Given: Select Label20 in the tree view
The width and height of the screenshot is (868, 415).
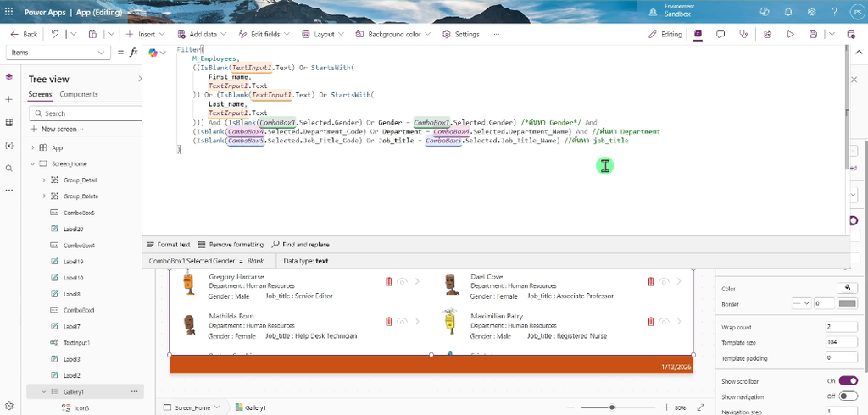Looking at the screenshot, I should (73, 229).
